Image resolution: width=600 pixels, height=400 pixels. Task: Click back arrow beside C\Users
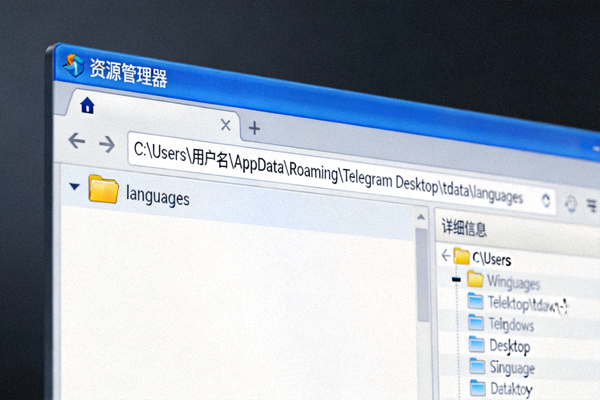[446, 255]
